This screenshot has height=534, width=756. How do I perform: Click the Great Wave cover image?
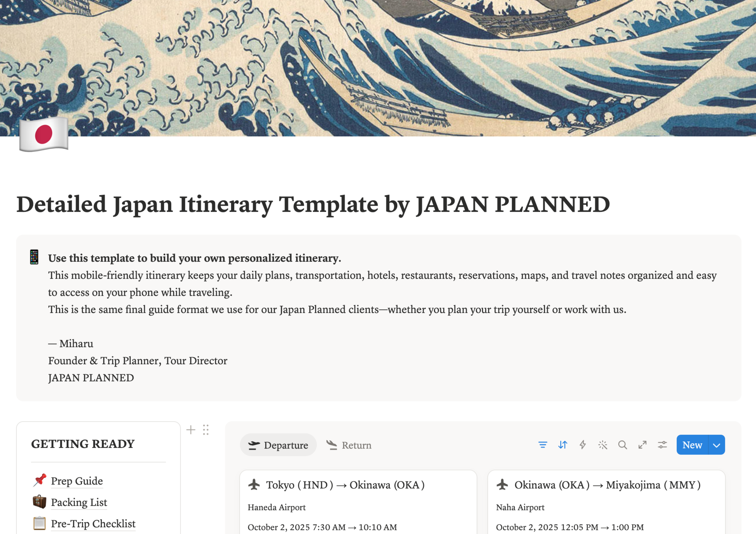point(378,68)
